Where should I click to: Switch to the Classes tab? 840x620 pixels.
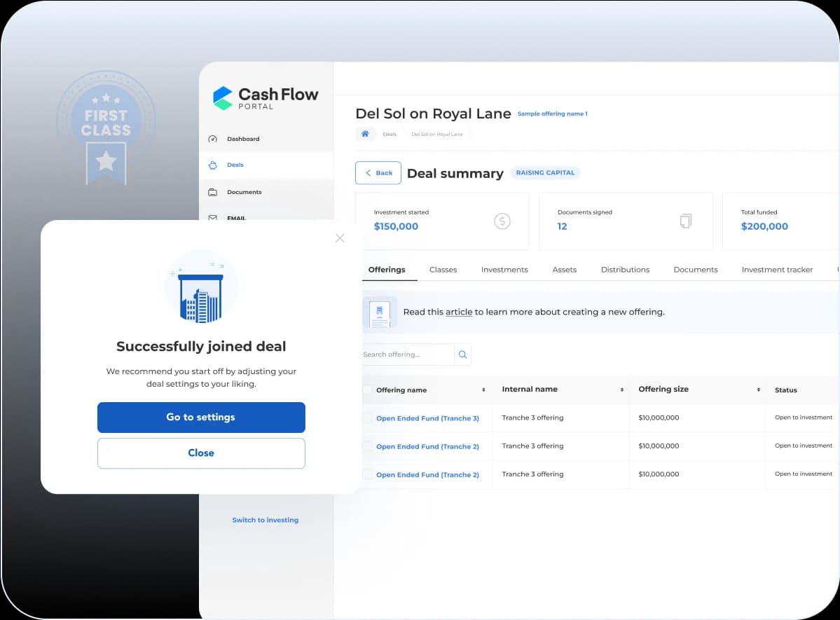pyautogui.click(x=443, y=270)
